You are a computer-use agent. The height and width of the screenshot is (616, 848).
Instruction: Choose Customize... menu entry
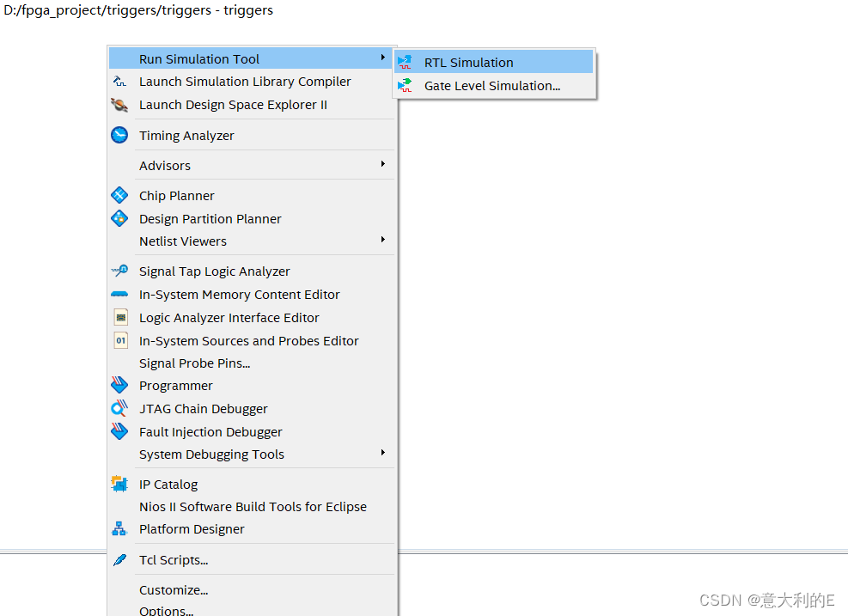252,590
